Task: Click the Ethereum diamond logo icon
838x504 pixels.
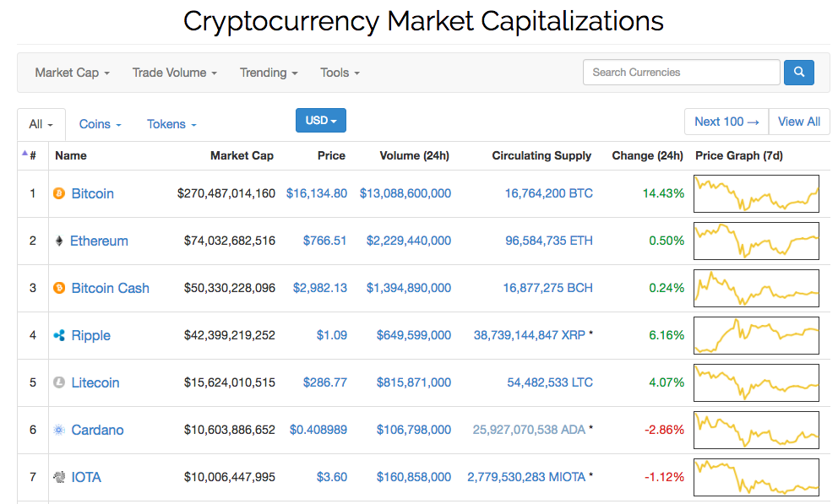Action: pos(59,241)
